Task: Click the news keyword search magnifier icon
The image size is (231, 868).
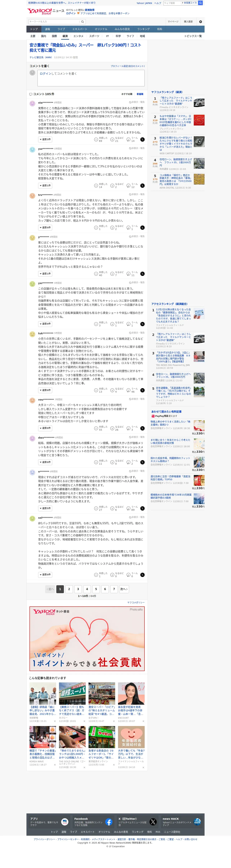Action: (82, 22)
